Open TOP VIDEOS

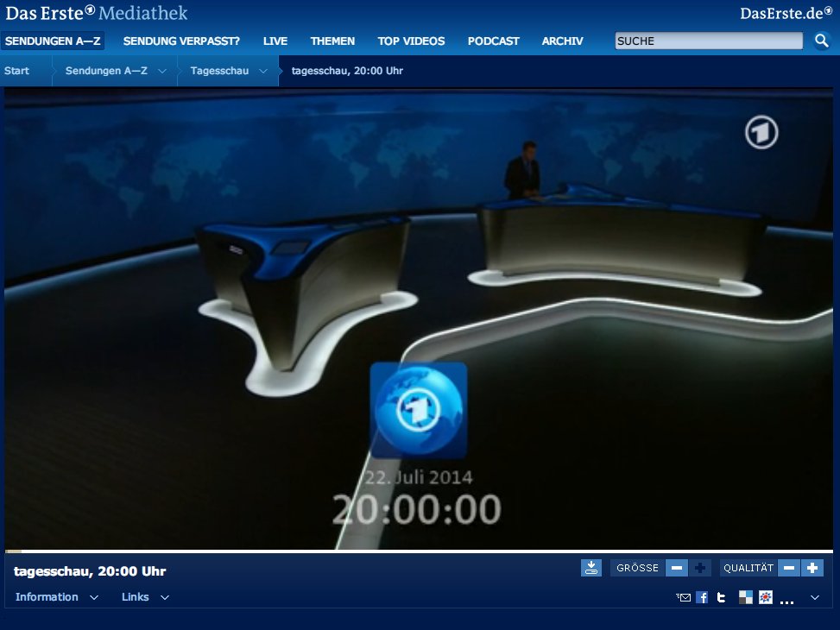(411, 41)
